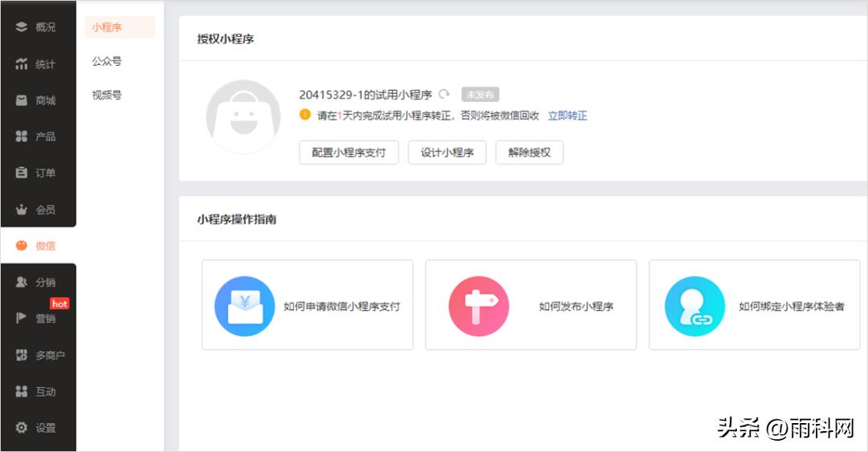
Task: Click the 微信 WeChat orange icon
Action: (21, 246)
